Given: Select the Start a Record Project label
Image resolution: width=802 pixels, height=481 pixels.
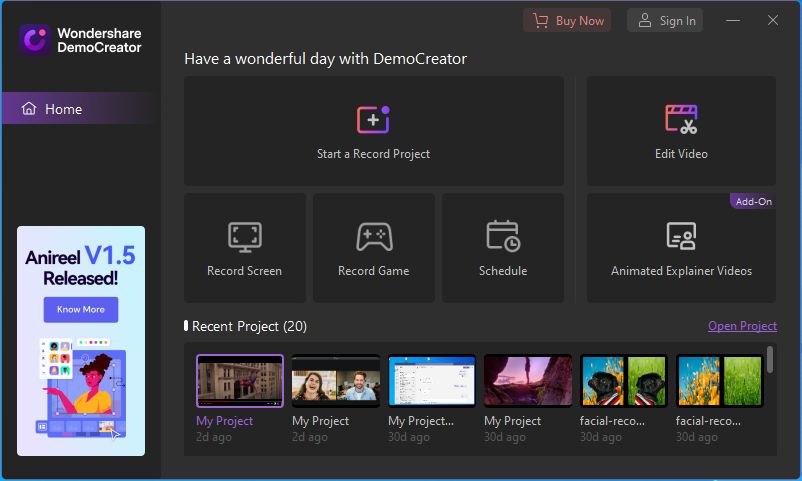Looking at the screenshot, I should 373,154.
